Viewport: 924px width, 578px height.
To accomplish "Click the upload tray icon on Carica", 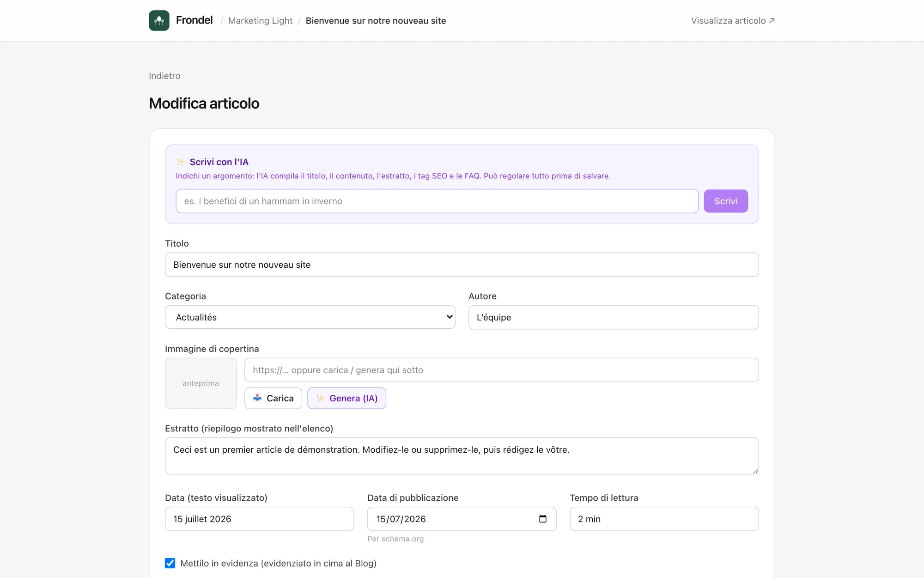I will [x=257, y=398].
